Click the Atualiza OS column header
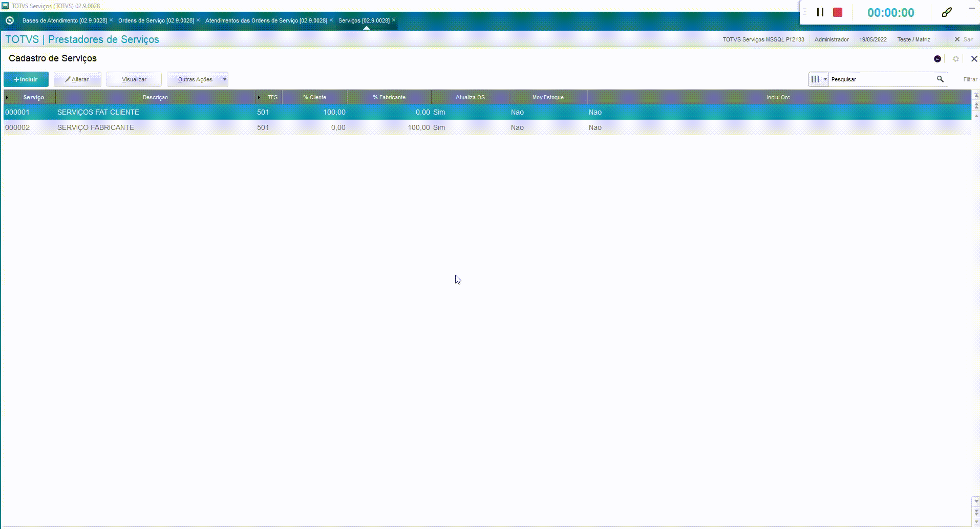The height and width of the screenshot is (529, 980). (x=470, y=97)
